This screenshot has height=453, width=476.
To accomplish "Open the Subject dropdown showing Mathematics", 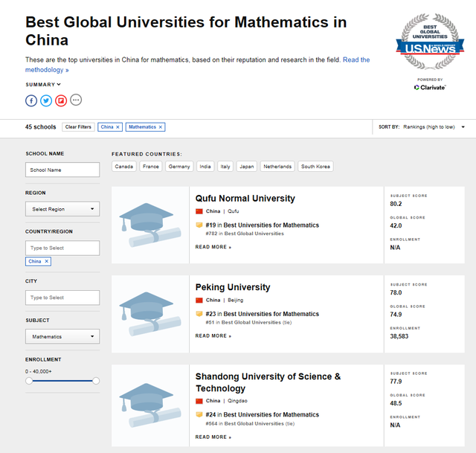I will point(62,336).
